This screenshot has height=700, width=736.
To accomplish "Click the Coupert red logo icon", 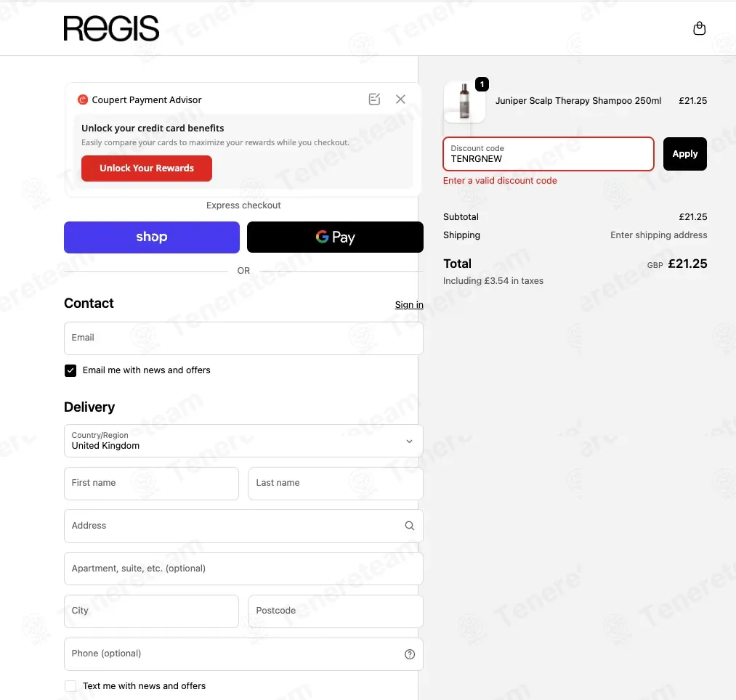I will [83, 99].
